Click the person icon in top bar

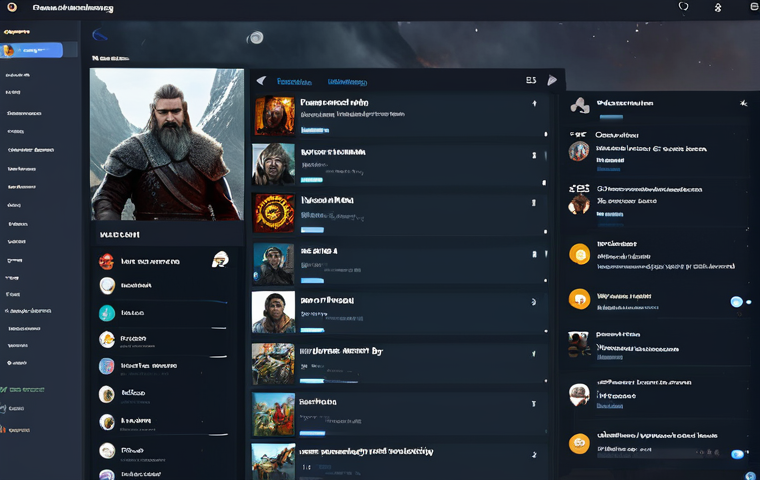click(718, 7)
